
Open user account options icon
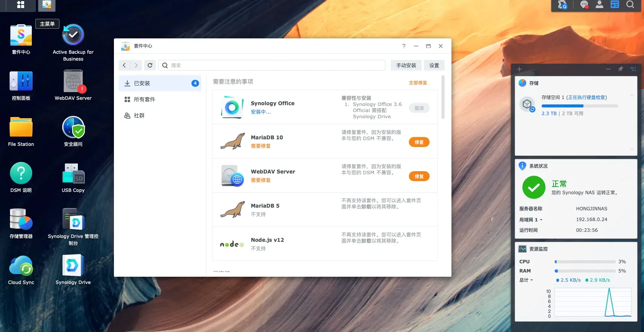[x=600, y=5]
